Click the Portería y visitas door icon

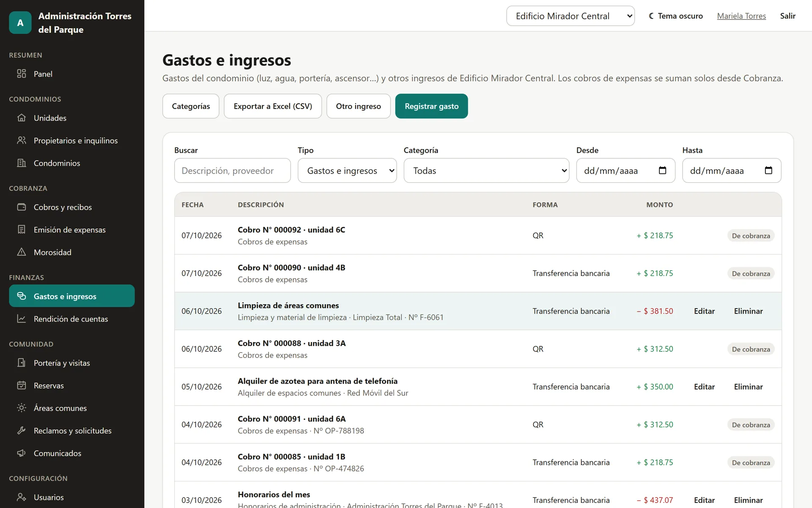pyautogui.click(x=22, y=363)
